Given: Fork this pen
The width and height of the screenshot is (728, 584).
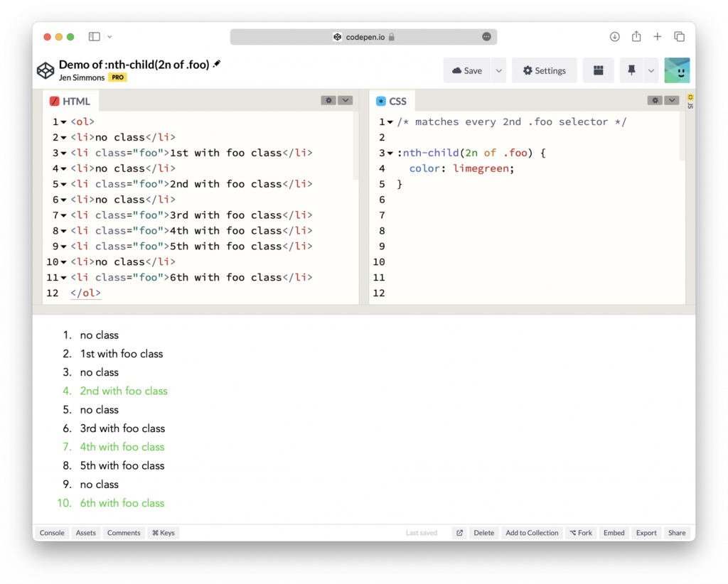Looking at the screenshot, I should click(581, 532).
